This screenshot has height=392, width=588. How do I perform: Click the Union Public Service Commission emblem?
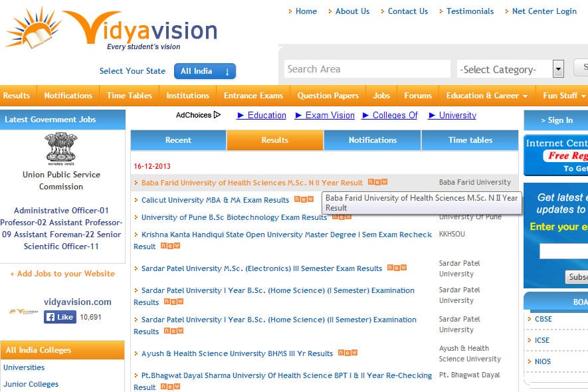[x=61, y=149]
